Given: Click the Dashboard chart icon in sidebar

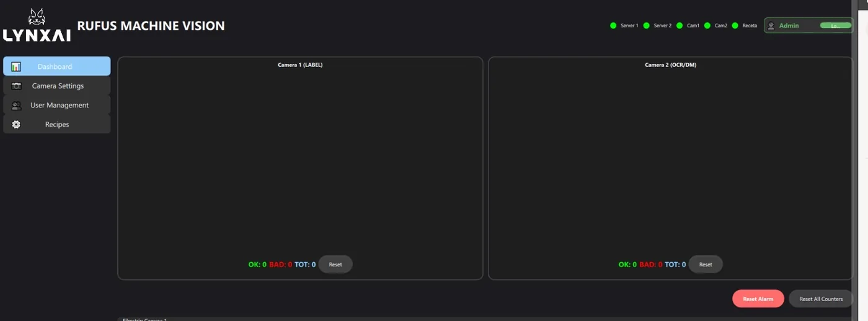Looking at the screenshot, I should (x=16, y=66).
